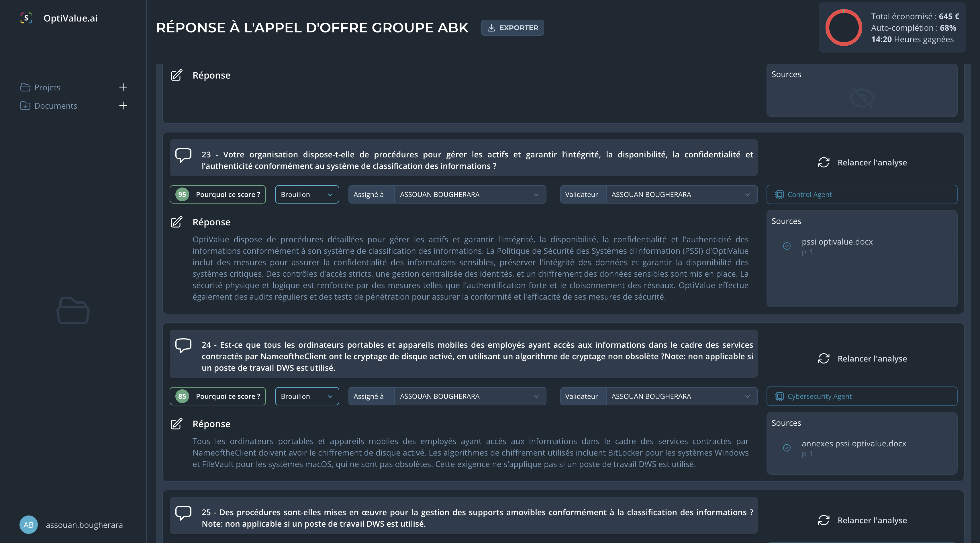Click the response text of question 23

coord(470,268)
